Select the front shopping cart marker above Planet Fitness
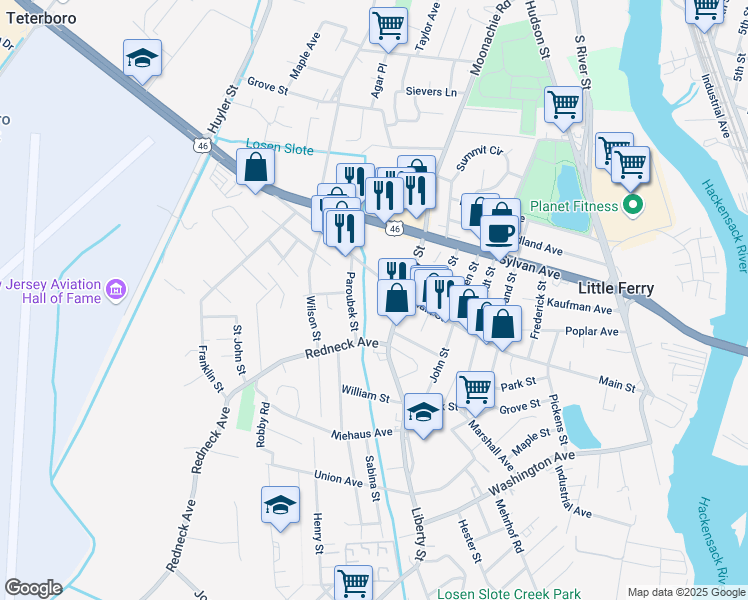 pos(631,166)
